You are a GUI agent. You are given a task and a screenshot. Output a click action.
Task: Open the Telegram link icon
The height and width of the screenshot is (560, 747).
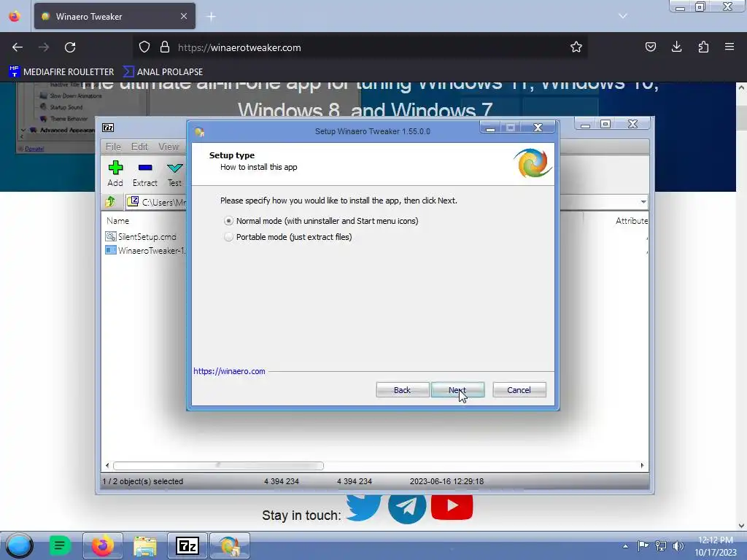coord(407,507)
